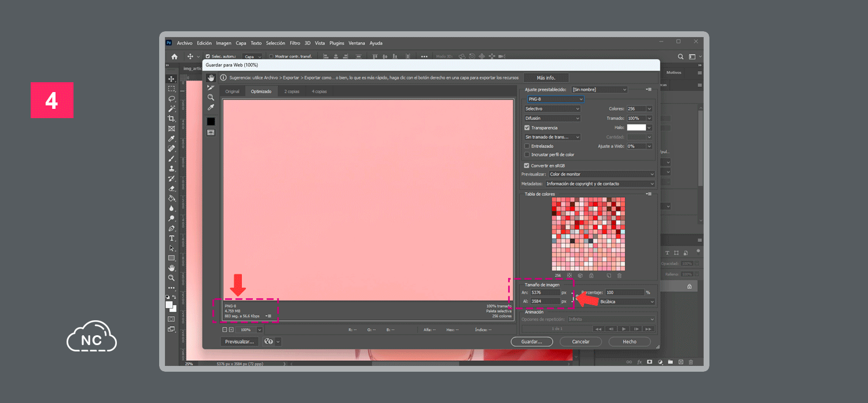Click the Más info. button
The image size is (868, 403).
(546, 78)
